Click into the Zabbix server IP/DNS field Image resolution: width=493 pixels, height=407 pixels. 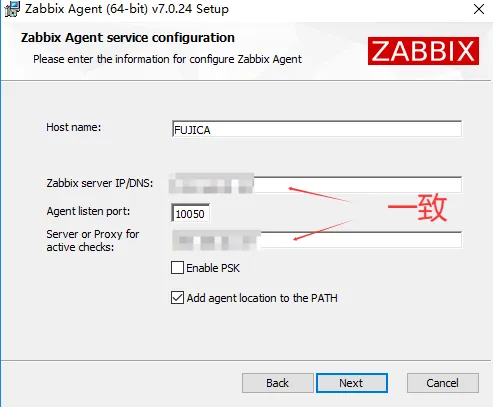click(317, 185)
